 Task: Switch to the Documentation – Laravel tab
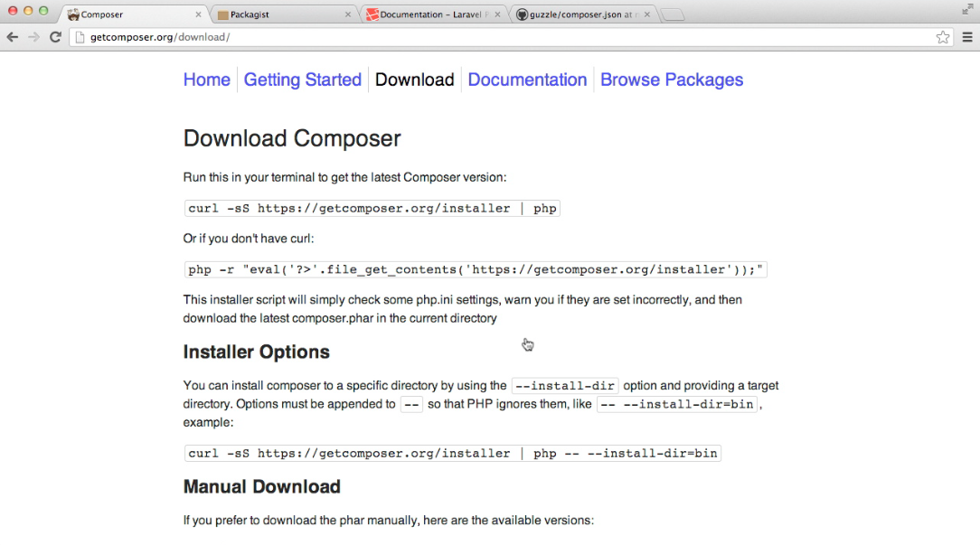pyautogui.click(x=425, y=14)
